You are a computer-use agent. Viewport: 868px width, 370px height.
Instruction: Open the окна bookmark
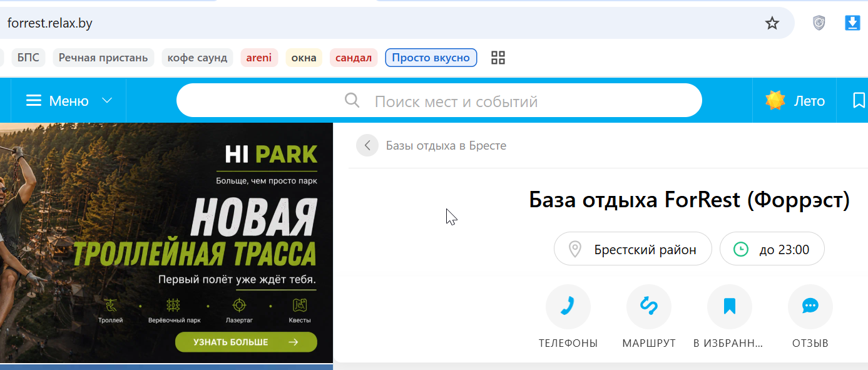click(304, 58)
